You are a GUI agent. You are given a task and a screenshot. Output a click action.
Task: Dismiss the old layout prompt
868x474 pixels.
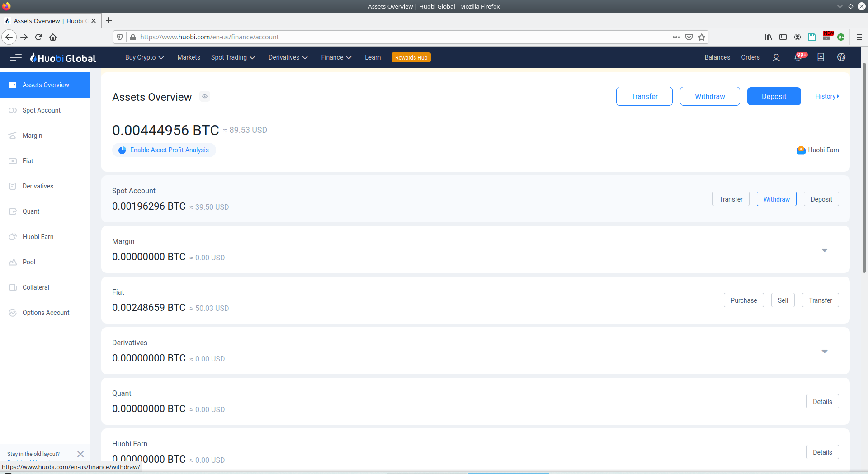tap(80, 454)
